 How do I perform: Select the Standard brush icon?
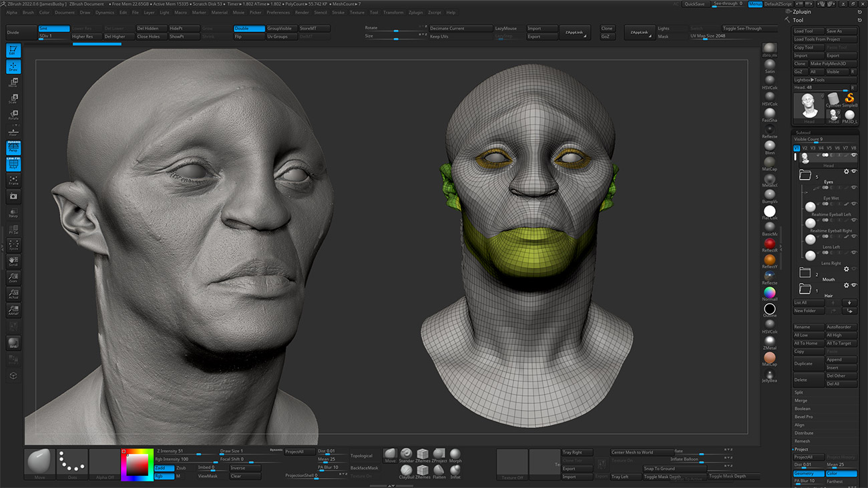tap(407, 455)
